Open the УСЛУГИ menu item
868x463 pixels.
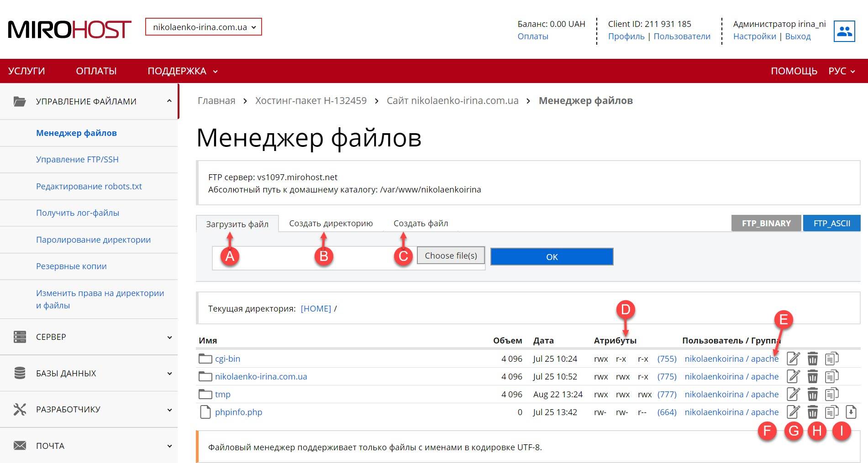pos(26,71)
